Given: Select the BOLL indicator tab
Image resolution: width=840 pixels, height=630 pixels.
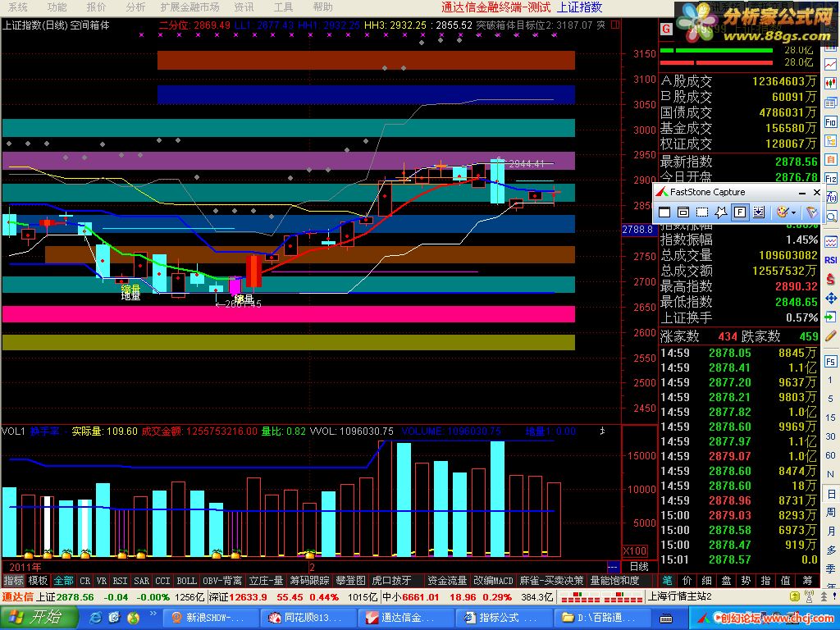Looking at the screenshot, I should pyautogui.click(x=186, y=581).
